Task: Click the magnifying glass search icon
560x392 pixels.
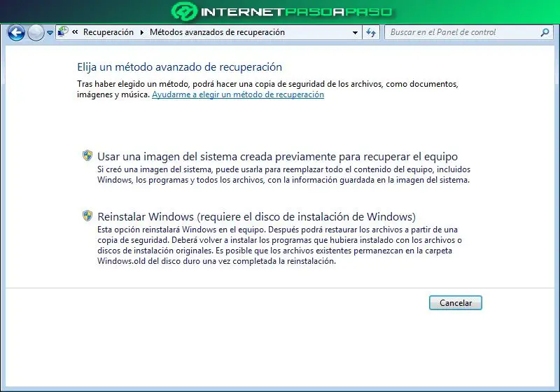Action: pos(545,32)
